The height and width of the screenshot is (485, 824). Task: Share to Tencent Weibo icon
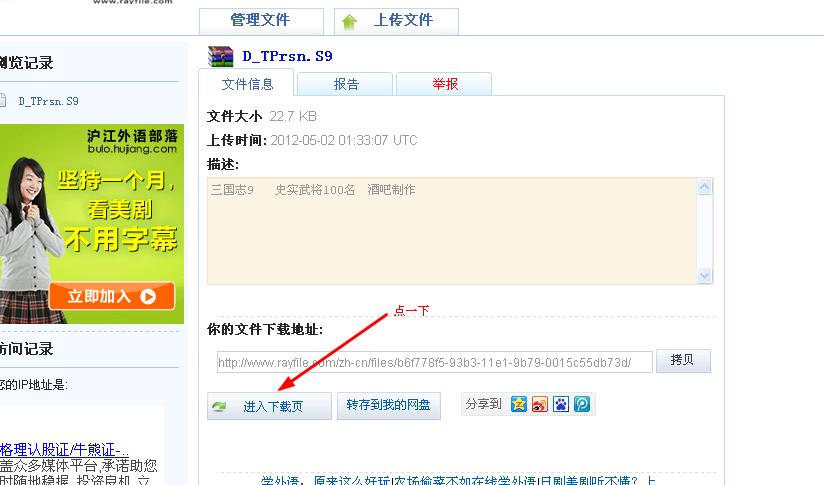coord(582,404)
